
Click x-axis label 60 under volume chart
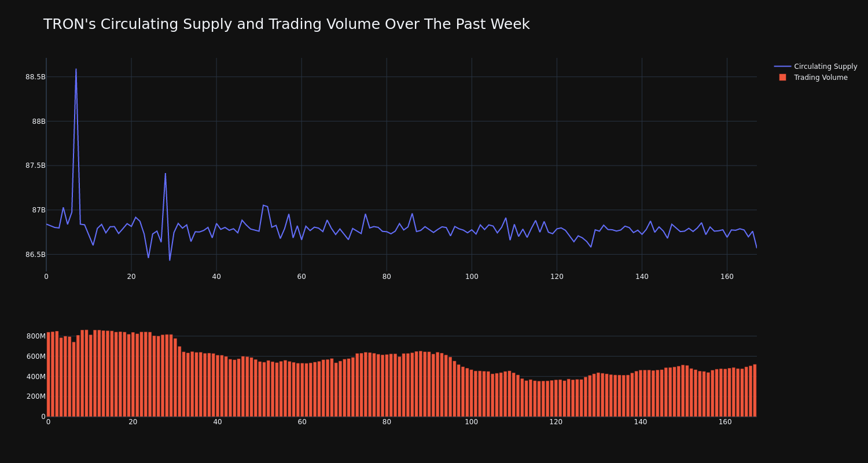coord(302,422)
